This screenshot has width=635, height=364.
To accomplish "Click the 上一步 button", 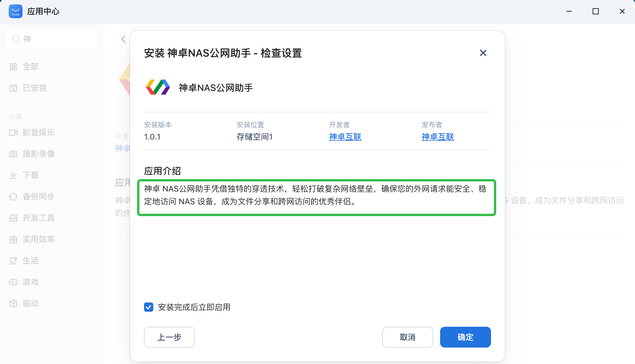I will [169, 337].
